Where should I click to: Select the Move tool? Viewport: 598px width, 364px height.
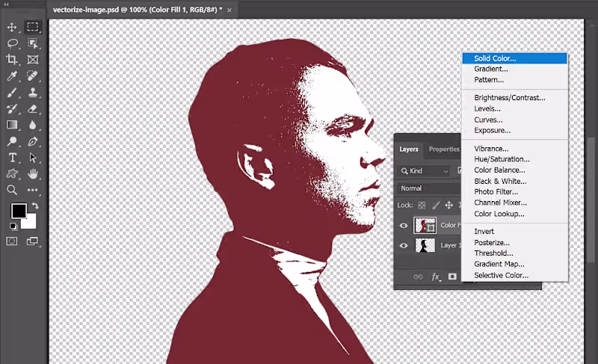(12, 27)
